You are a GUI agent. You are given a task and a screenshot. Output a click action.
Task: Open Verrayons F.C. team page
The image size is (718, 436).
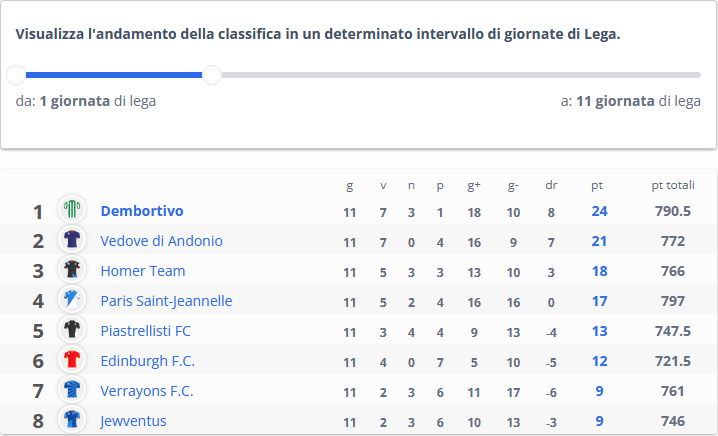point(147,391)
